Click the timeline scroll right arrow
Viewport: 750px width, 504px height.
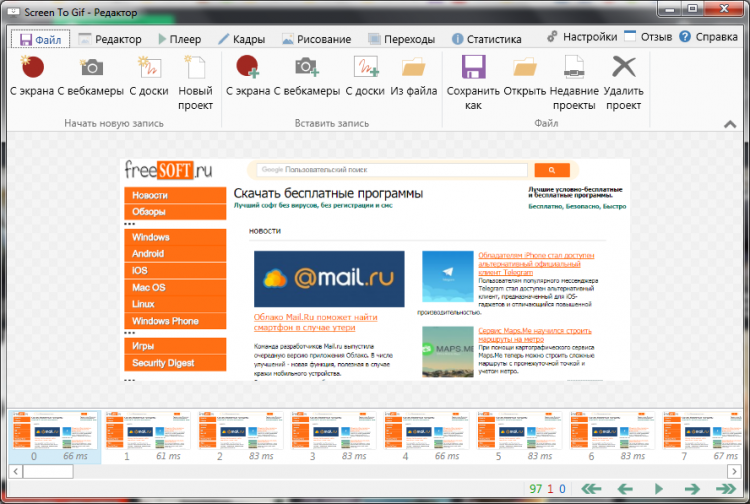click(734, 471)
